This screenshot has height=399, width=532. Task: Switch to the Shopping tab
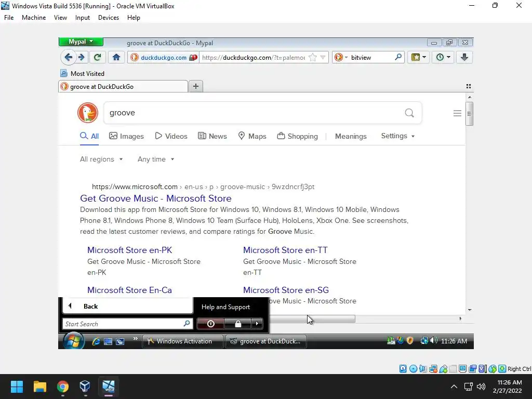point(298,136)
